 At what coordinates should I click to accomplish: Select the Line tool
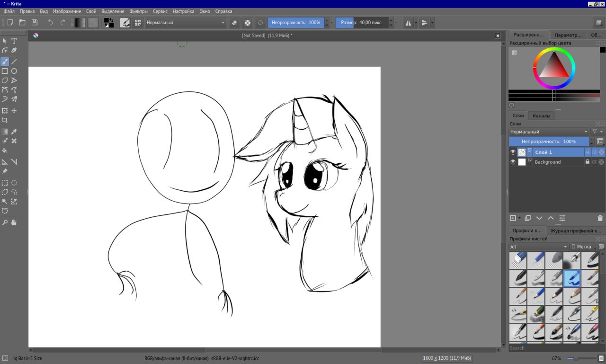pos(14,62)
